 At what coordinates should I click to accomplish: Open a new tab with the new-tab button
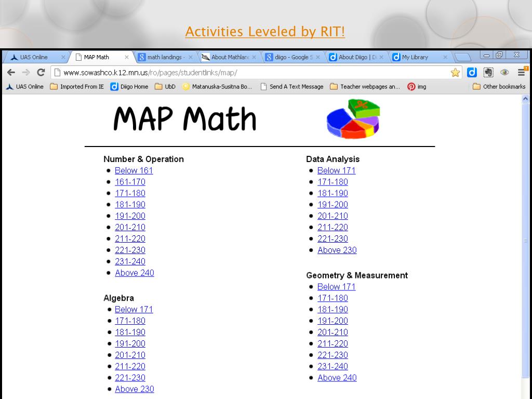click(463, 57)
